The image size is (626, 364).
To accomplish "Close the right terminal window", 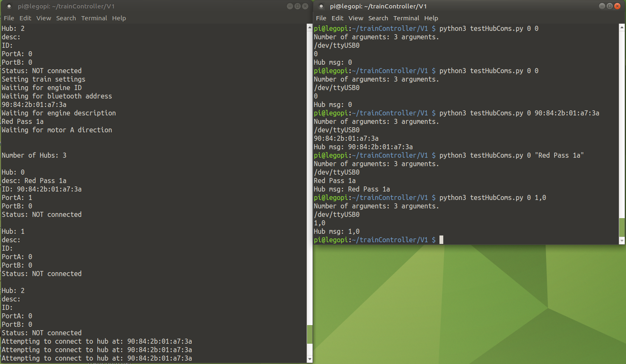I will [x=617, y=6].
